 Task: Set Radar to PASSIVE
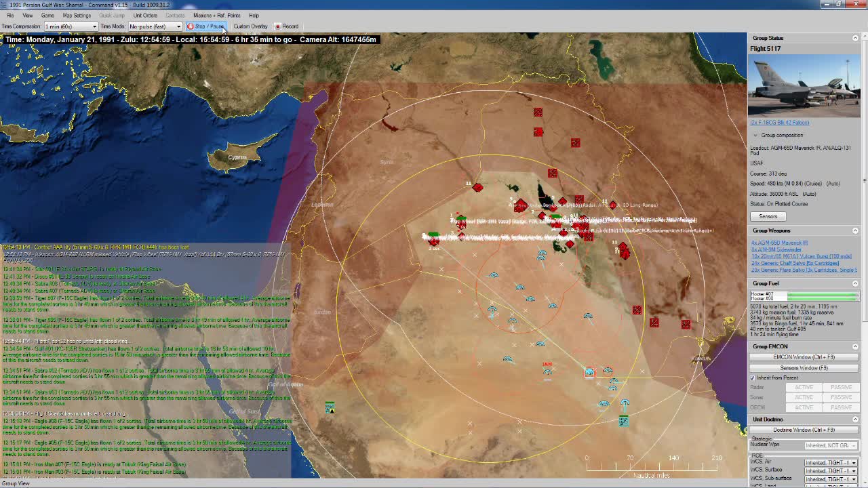tap(840, 387)
